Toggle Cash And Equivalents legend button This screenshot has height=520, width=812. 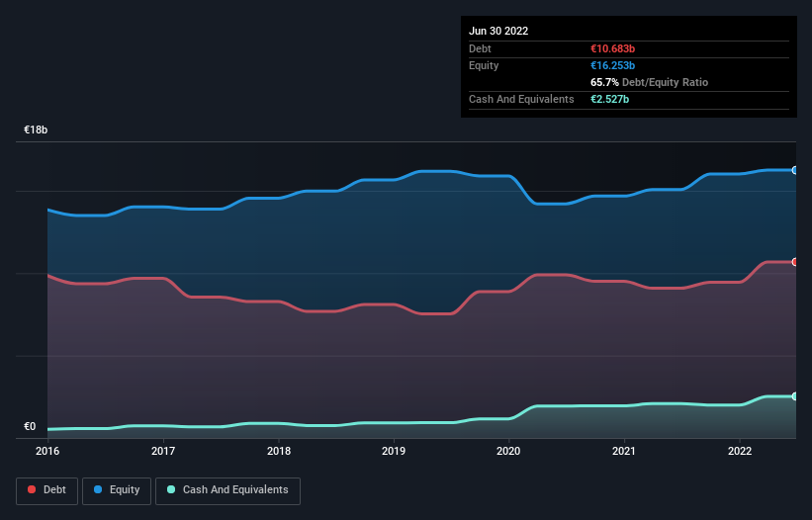click(x=227, y=490)
